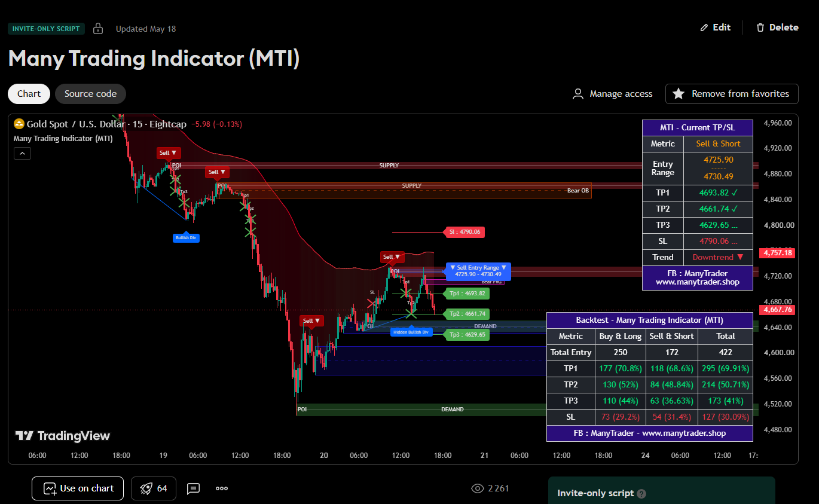Click the 'Total Entry' row label

tap(571, 353)
